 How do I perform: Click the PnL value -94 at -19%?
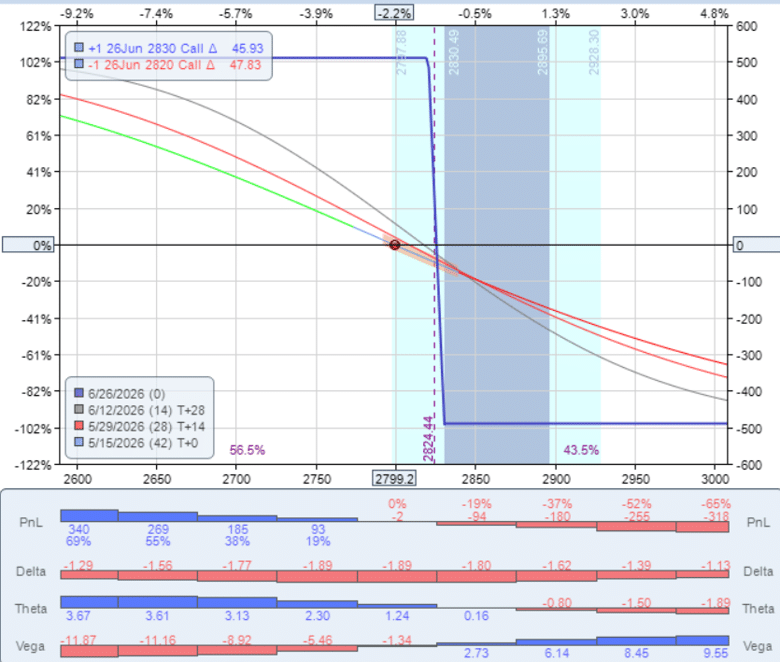477,516
